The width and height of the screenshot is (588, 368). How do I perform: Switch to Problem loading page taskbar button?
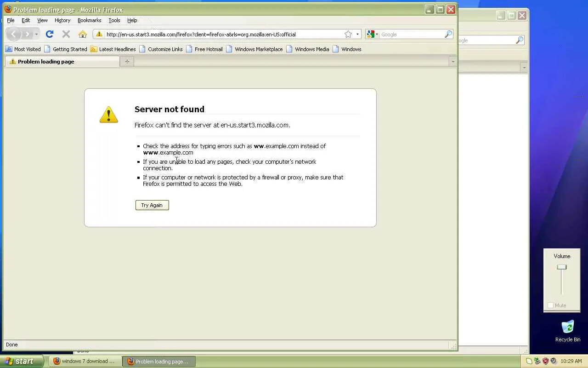[x=159, y=362]
